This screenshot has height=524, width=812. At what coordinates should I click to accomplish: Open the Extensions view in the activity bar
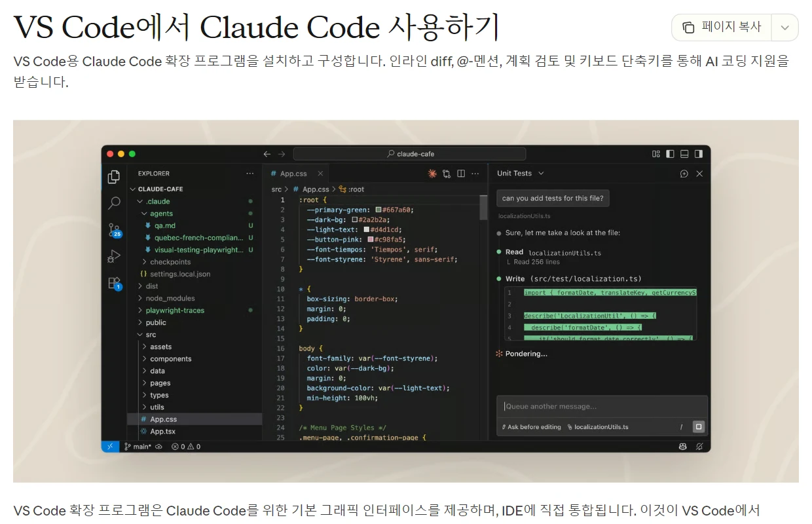click(115, 283)
